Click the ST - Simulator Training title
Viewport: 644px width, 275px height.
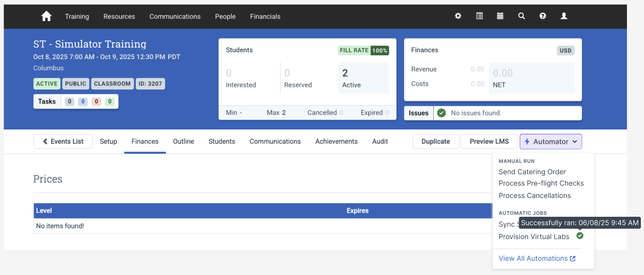click(90, 44)
